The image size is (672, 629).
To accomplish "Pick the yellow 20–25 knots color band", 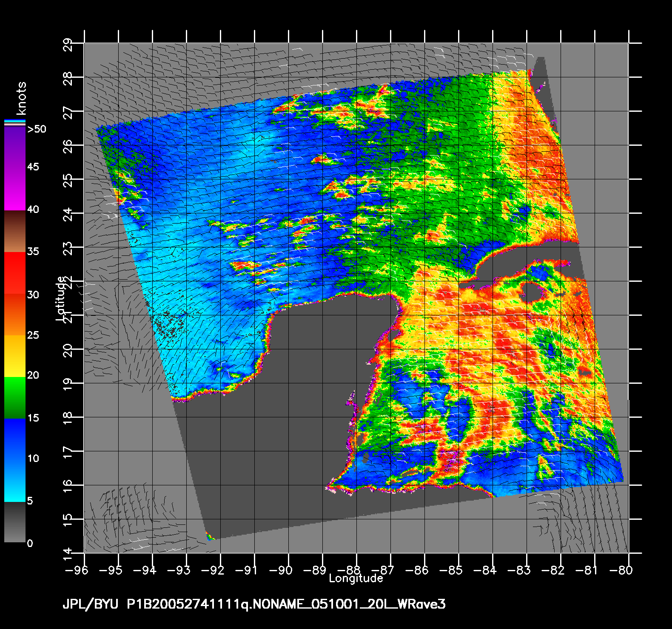I will point(15,356).
